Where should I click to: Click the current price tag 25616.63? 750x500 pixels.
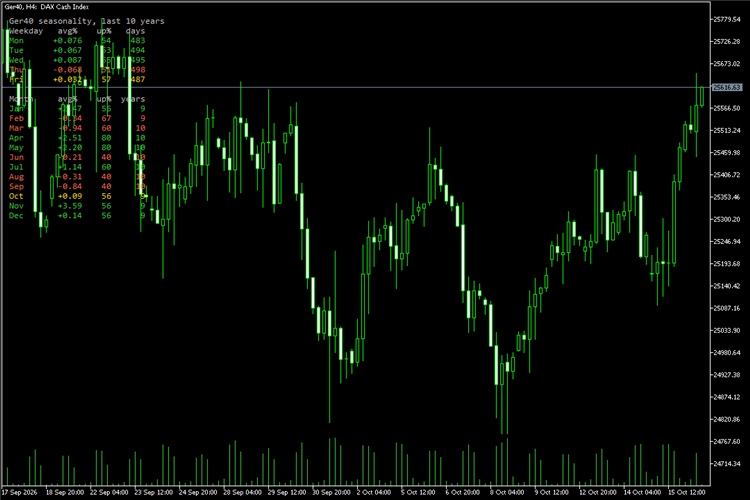coord(727,88)
